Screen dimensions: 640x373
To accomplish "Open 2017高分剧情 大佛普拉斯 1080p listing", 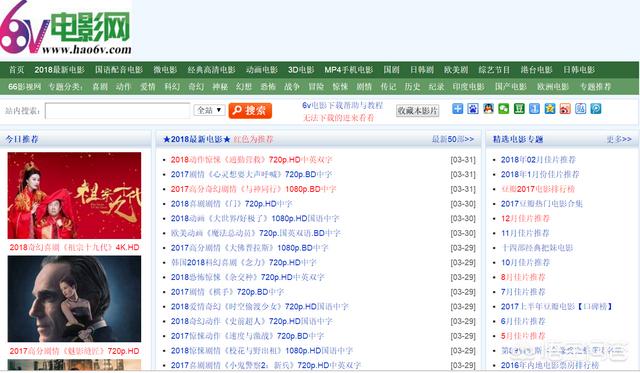I will 249,248.
